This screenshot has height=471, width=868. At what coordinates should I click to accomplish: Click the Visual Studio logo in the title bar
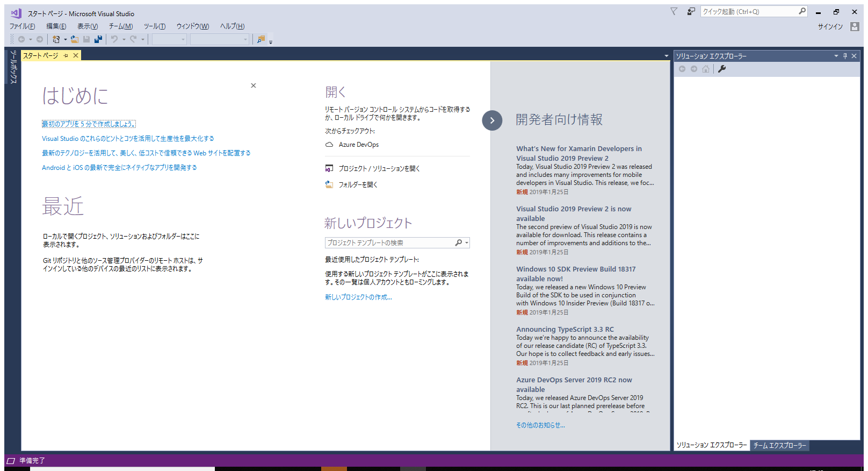click(16, 13)
